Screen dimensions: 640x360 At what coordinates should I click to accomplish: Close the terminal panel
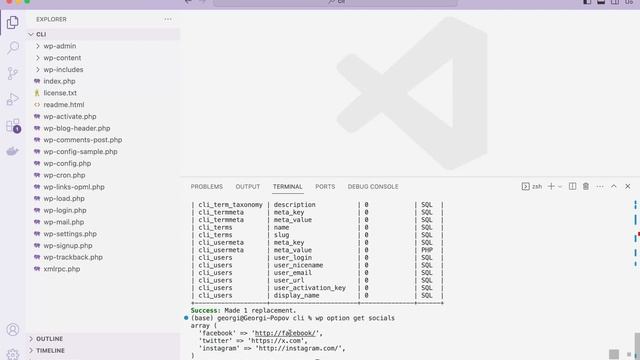628,187
